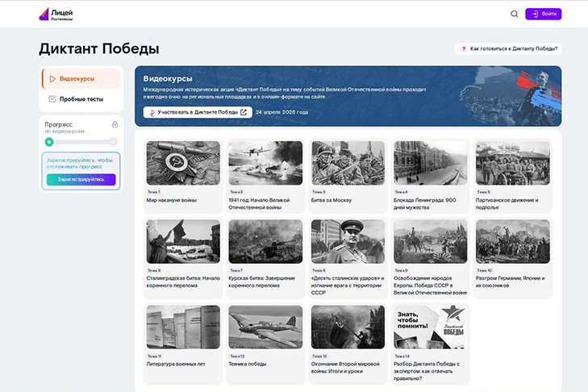588x392 pixels.
Task: Click the Участвовать в Диктанте Победы button
Action: click(x=198, y=112)
